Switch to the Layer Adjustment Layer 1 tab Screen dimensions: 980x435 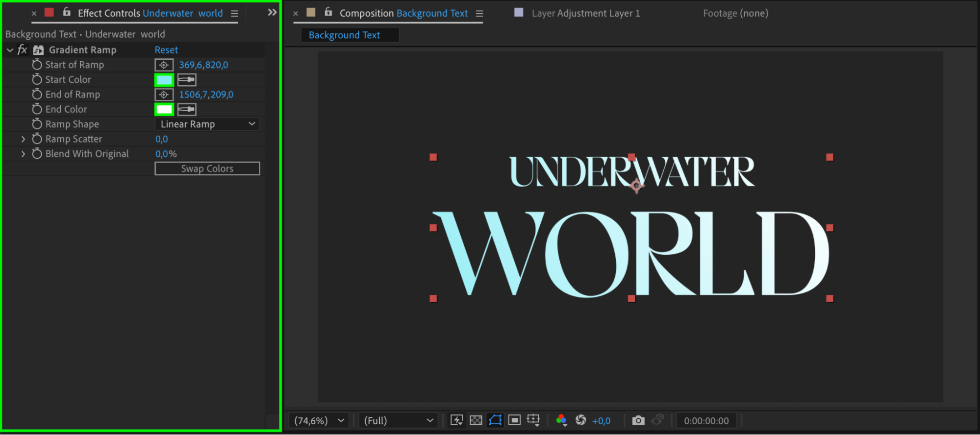point(585,13)
